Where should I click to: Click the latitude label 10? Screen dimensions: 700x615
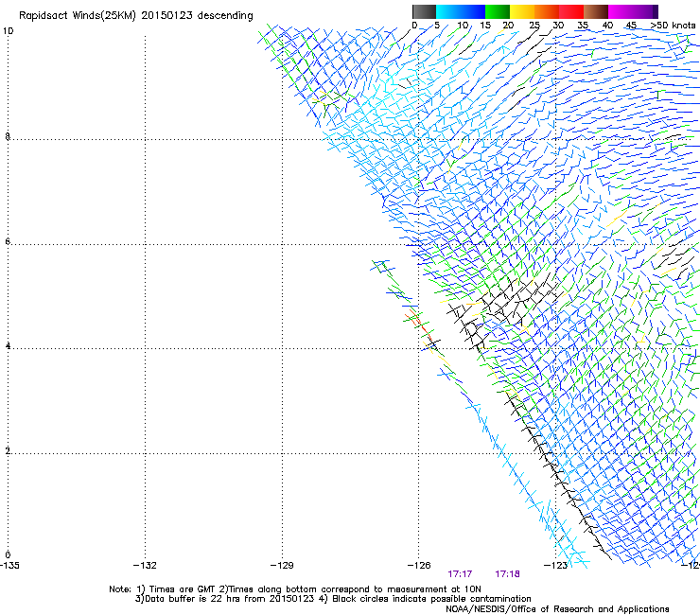pos(8,31)
